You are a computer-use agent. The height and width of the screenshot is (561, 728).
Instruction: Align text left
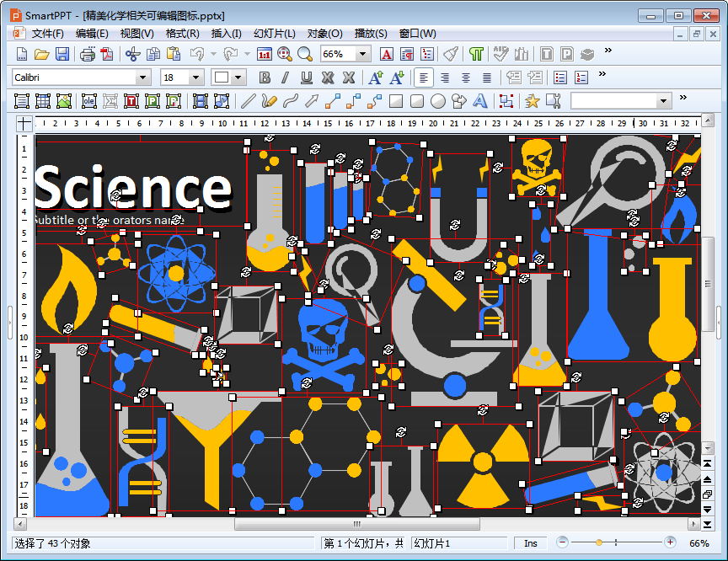point(424,77)
